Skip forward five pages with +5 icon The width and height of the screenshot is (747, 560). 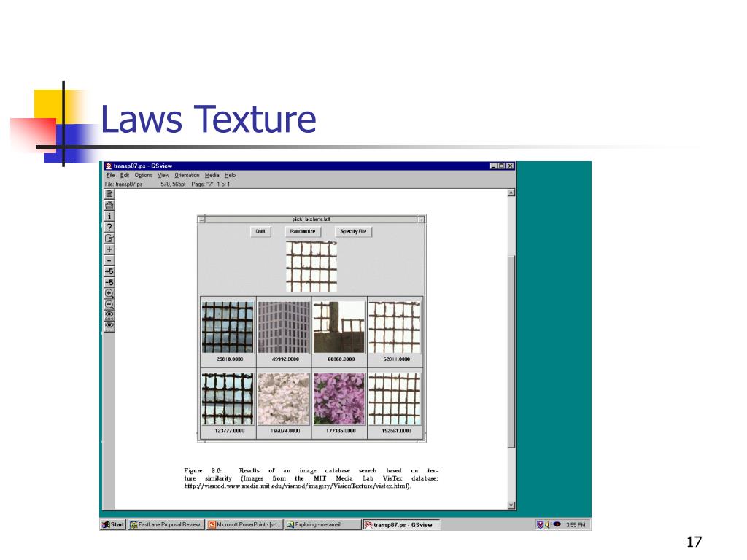[109, 271]
